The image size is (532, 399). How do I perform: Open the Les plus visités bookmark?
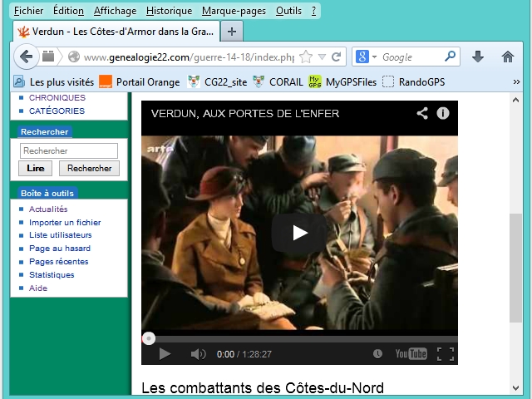tap(53, 82)
